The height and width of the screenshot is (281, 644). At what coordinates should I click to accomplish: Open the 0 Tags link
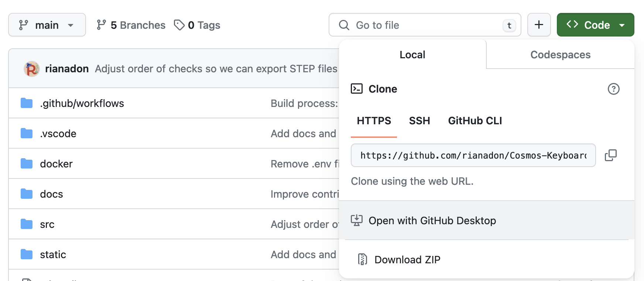pos(197,25)
